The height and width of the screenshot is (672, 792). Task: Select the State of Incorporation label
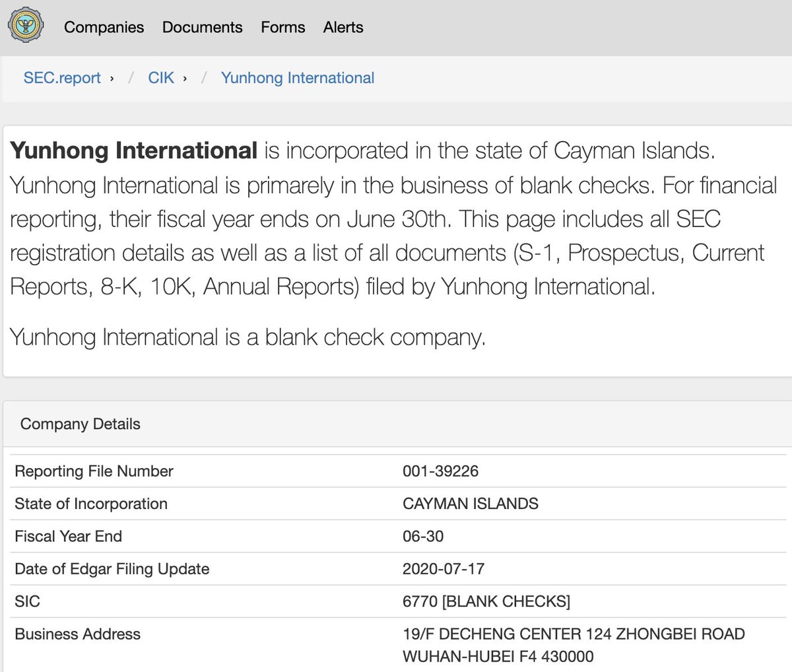[x=91, y=504]
